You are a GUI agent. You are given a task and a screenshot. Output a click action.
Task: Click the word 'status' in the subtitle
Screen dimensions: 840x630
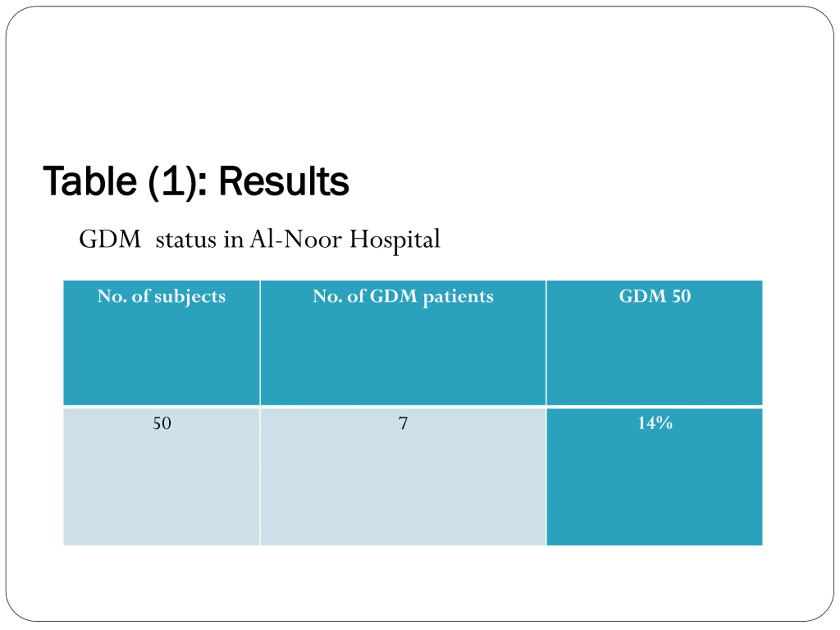[x=186, y=240]
